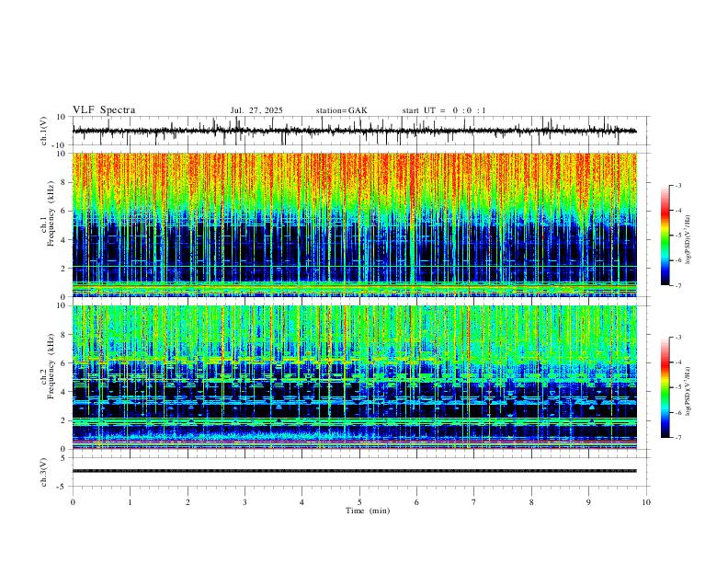Click the 'Time (min)' axis label
Viewport: 728px width, 563px height.
click(x=368, y=511)
